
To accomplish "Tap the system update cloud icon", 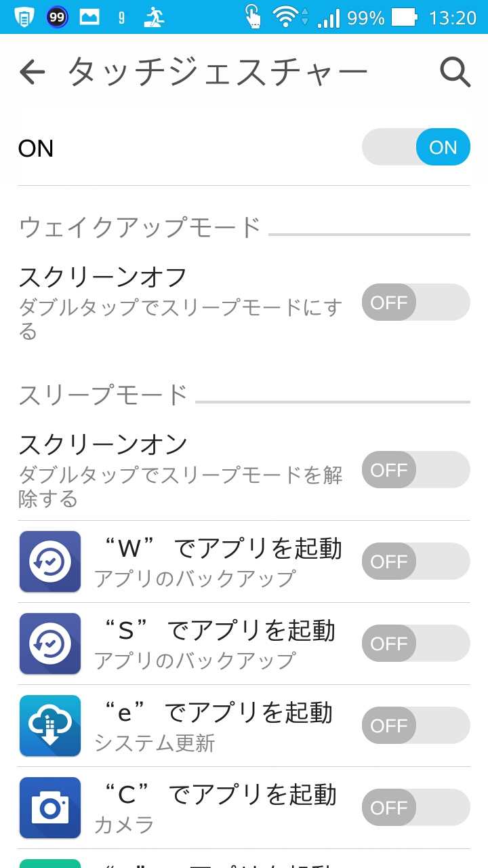I will [50, 726].
